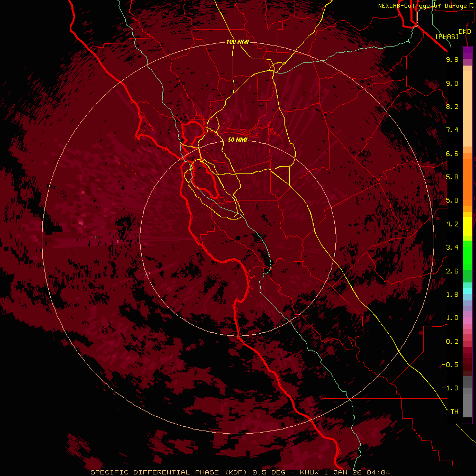Viewport: 476px width, 476px height.
Task: Click the TH threshold label
Action: click(x=454, y=411)
